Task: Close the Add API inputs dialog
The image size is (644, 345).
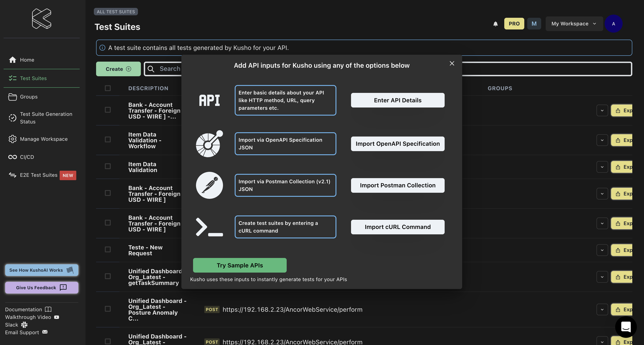Action: coord(452,63)
